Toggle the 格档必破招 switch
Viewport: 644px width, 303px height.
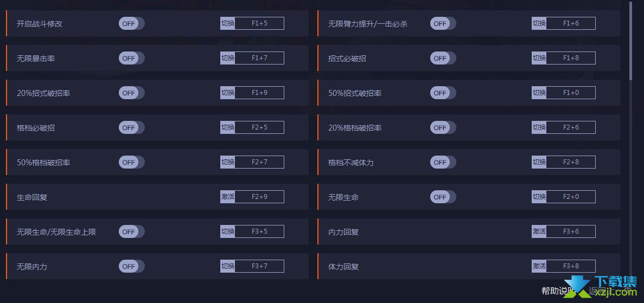131,128
